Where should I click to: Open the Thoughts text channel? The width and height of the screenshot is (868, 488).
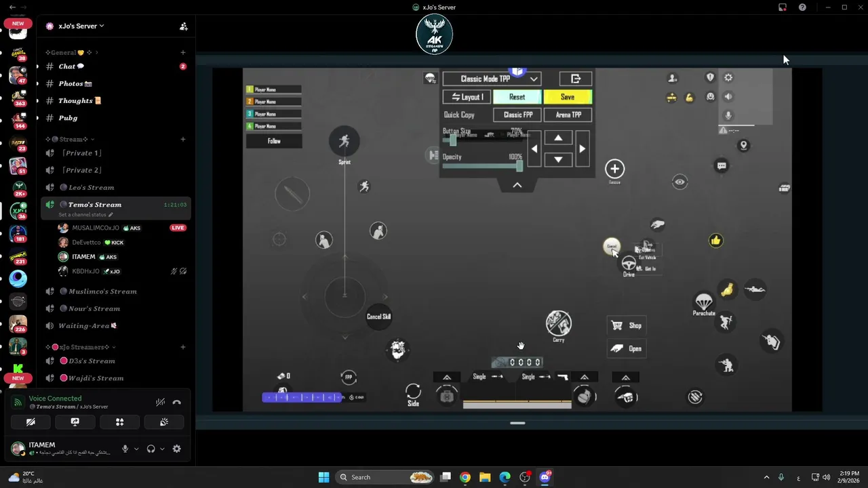(x=116, y=100)
